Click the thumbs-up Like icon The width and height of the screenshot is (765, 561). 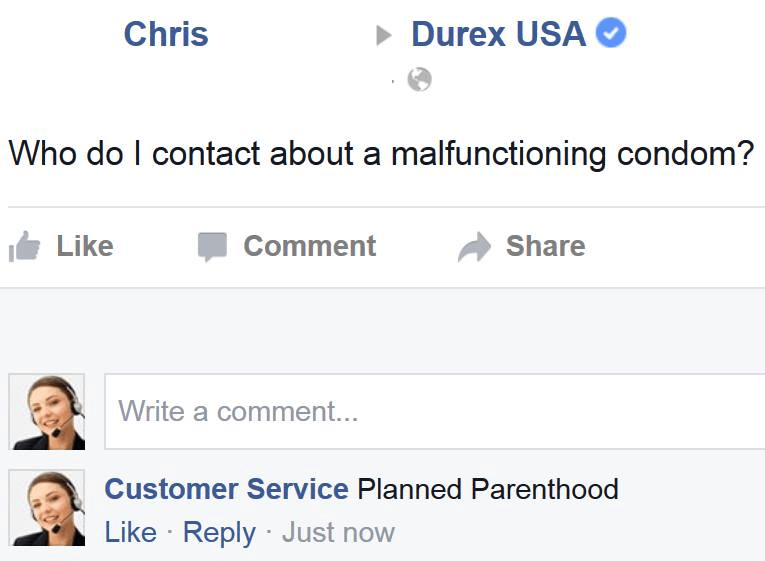click(24, 246)
